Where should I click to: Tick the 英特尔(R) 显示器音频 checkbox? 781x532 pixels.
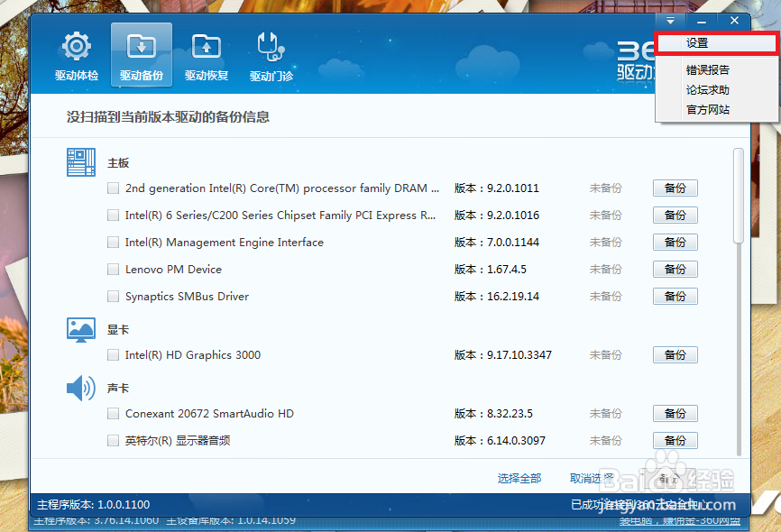pyautogui.click(x=113, y=441)
